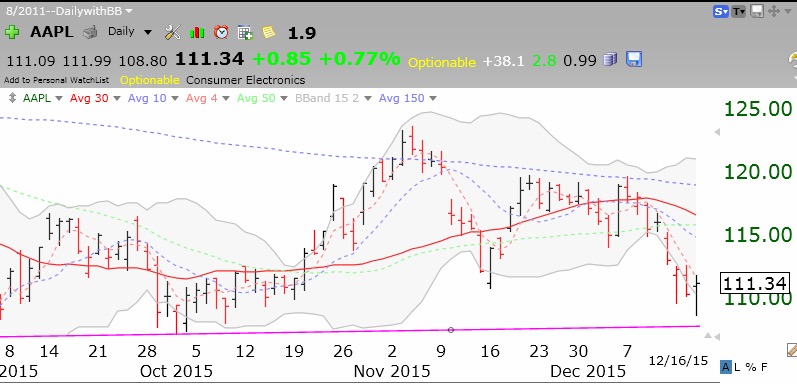Click the calendar with plus icon

click(x=245, y=33)
